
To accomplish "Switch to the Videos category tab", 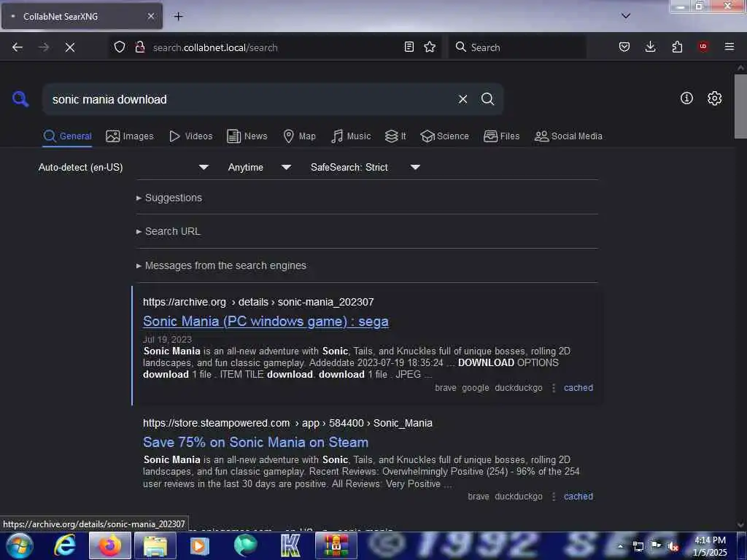I will coord(191,136).
